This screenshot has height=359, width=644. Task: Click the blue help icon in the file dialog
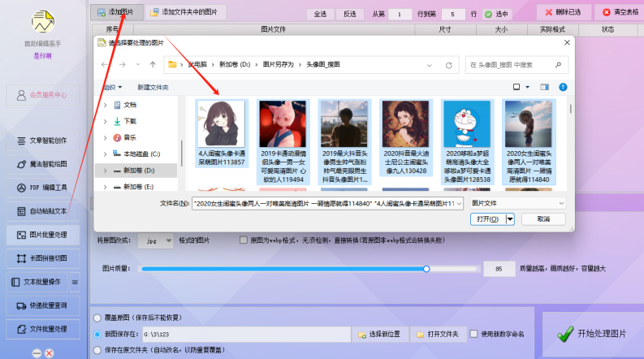(563, 87)
